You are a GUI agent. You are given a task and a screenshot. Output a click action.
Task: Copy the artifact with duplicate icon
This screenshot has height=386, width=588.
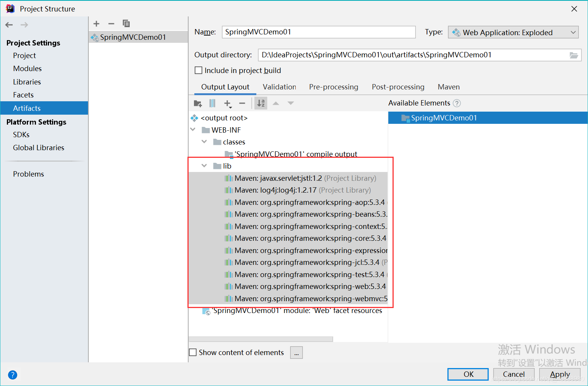point(126,24)
